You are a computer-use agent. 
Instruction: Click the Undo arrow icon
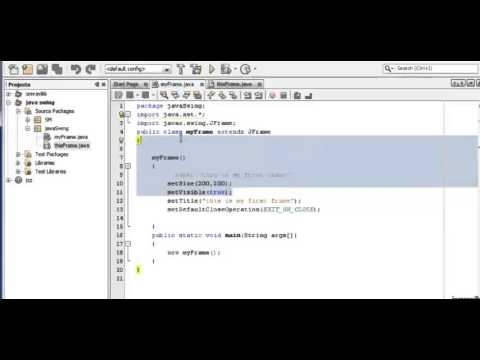[x=76, y=69]
